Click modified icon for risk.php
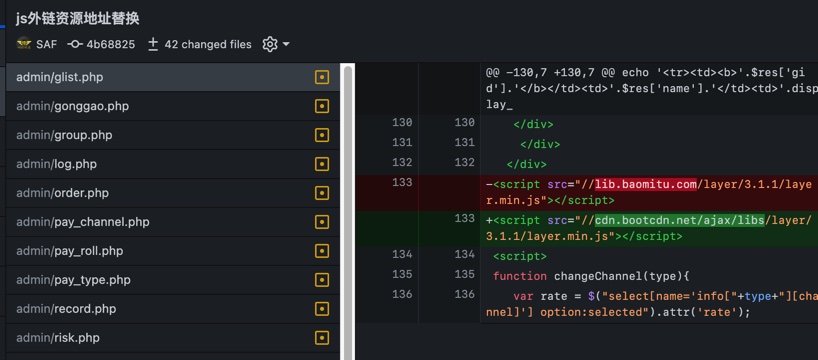818x360 pixels. pos(322,338)
